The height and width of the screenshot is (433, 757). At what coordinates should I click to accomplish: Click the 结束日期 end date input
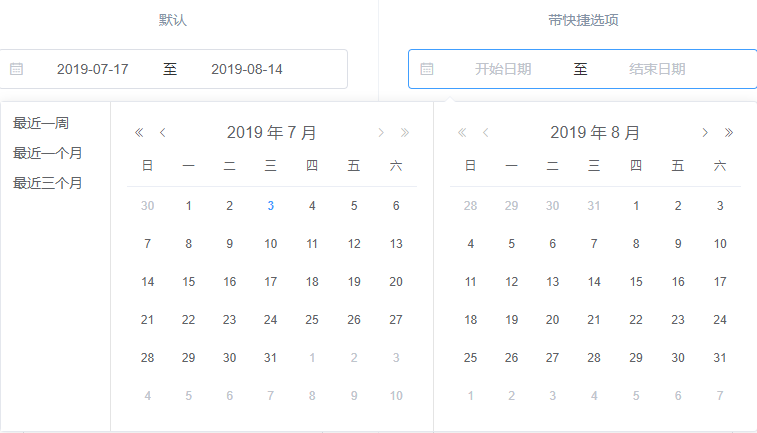tap(657, 69)
